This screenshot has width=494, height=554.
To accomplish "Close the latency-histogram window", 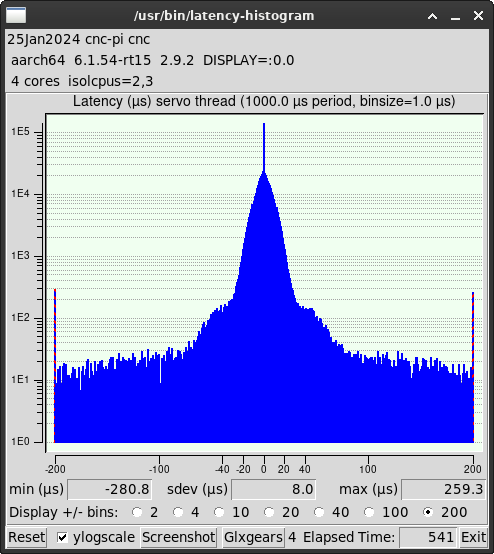I will click(478, 16).
